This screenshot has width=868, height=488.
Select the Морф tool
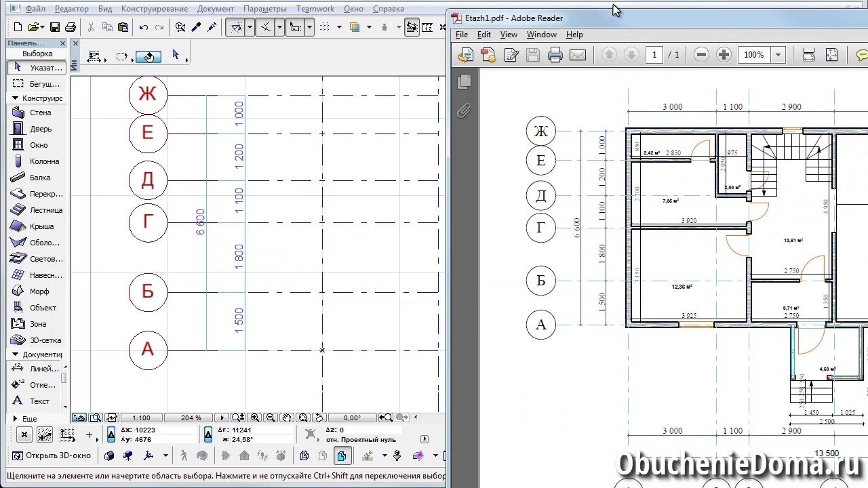point(37,291)
